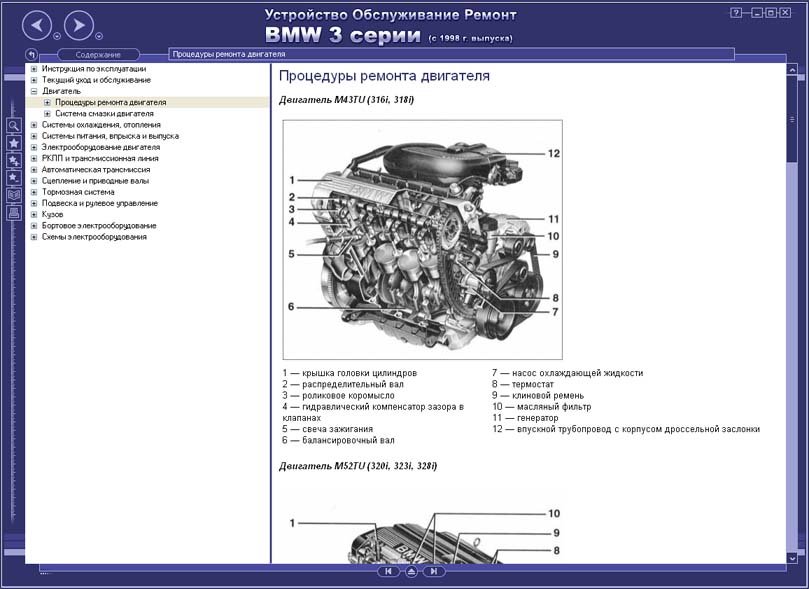Click the open book icon in sidebar

(14, 195)
